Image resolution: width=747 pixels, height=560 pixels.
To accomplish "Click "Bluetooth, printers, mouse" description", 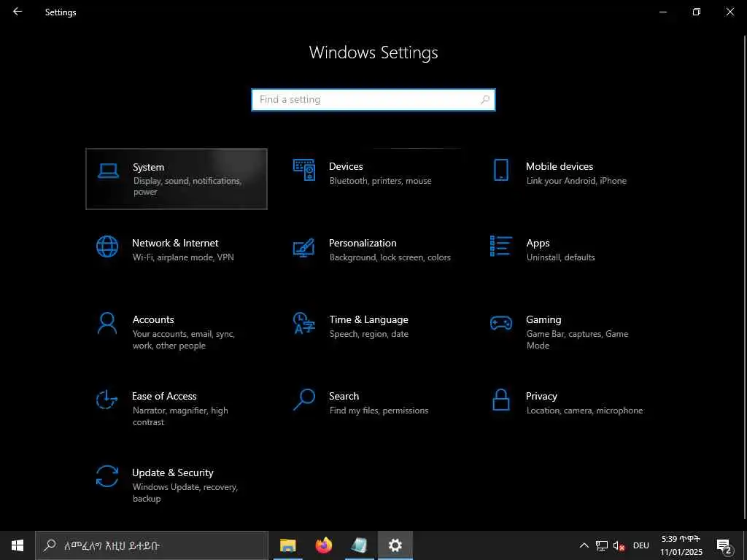I will pos(380,181).
